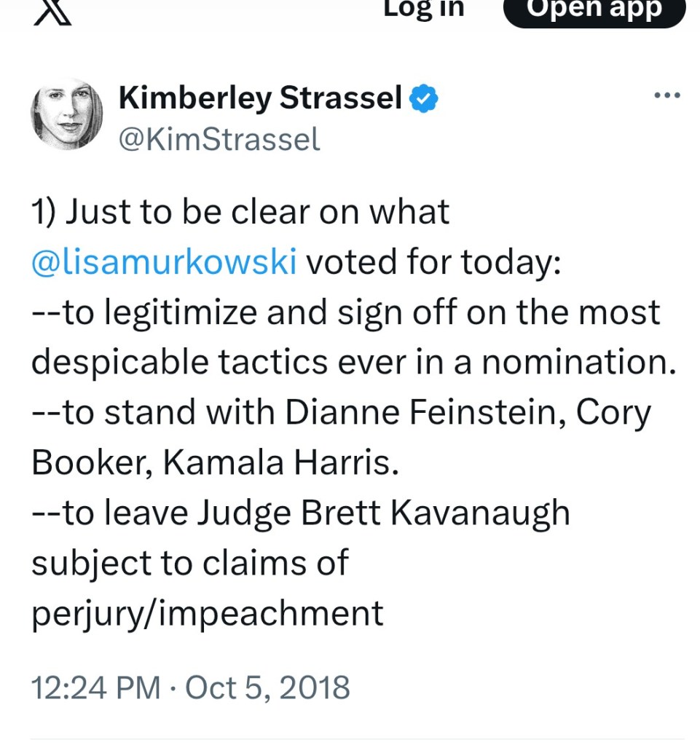This screenshot has width=700, height=745.
Task: Click the blue verified badge
Action: click(424, 99)
